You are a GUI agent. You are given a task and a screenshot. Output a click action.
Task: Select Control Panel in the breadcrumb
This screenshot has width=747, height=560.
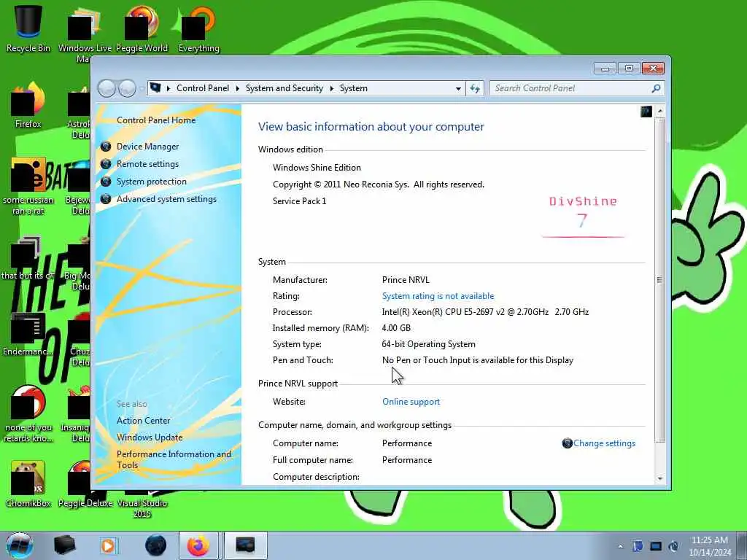pos(203,88)
